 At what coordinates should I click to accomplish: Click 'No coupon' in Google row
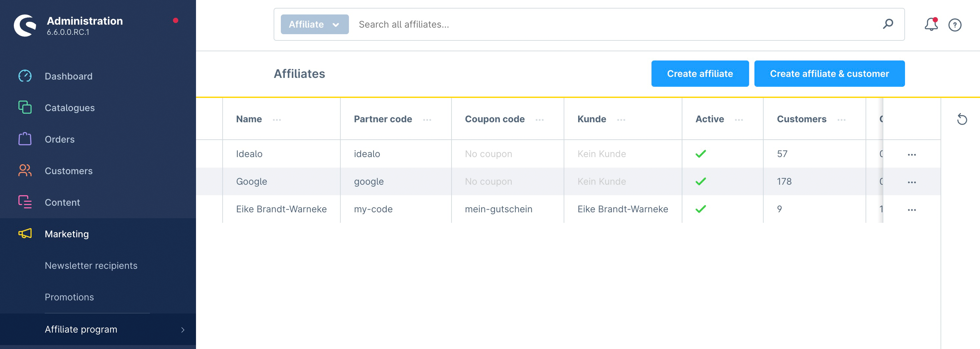tap(488, 181)
